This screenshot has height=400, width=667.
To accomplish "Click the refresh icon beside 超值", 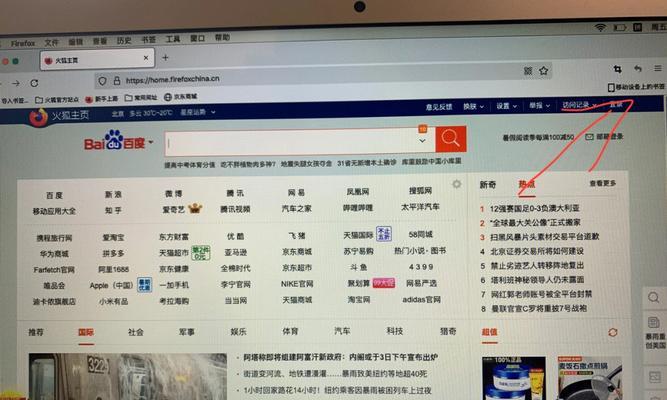I will 613,332.
